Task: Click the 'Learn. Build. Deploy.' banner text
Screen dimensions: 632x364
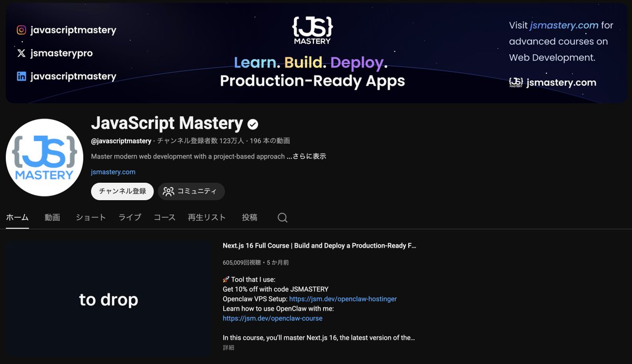Action: [x=311, y=63]
